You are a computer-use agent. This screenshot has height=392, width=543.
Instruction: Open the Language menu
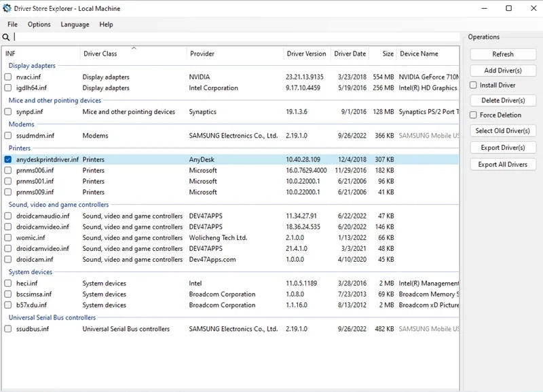click(x=75, y=24)
